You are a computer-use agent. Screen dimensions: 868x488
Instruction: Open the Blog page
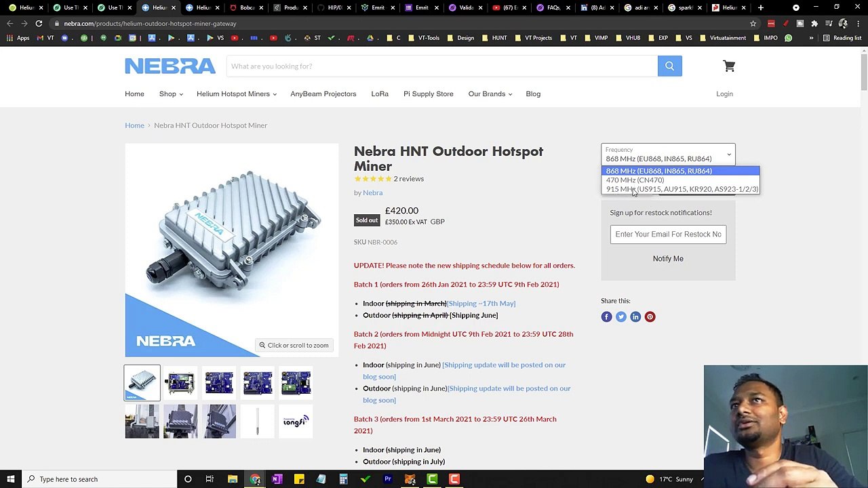pyautogui.click(x=533, y=94)
